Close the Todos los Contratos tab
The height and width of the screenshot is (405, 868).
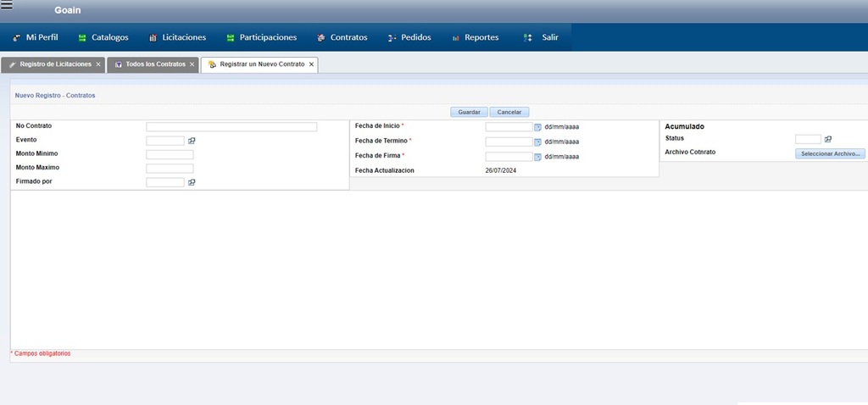point(192,64)
